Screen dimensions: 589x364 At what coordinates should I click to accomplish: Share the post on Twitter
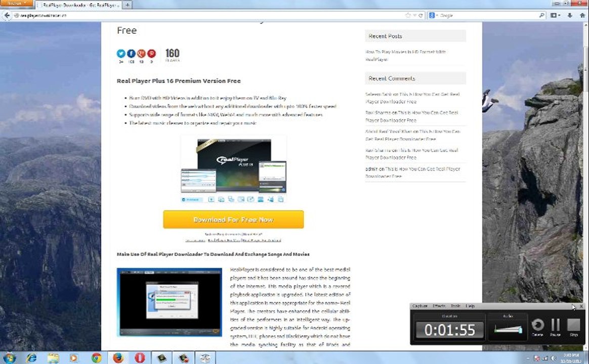coord(121,54)
